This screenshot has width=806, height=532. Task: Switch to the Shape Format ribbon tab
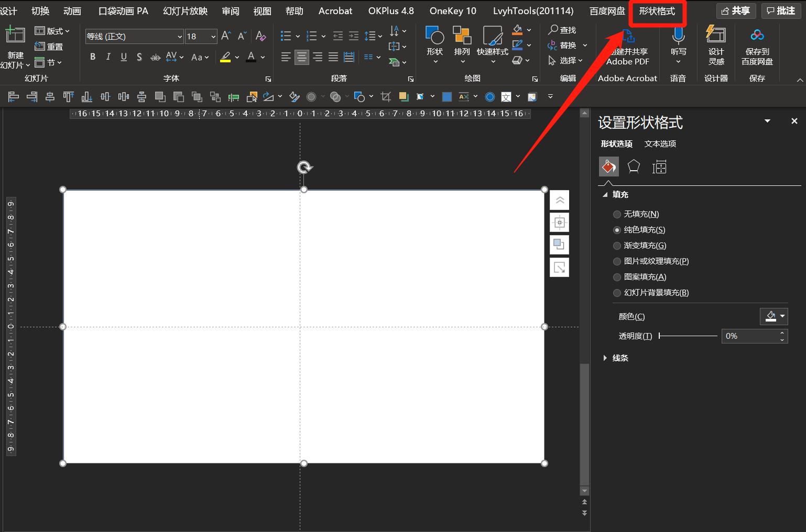657,11
